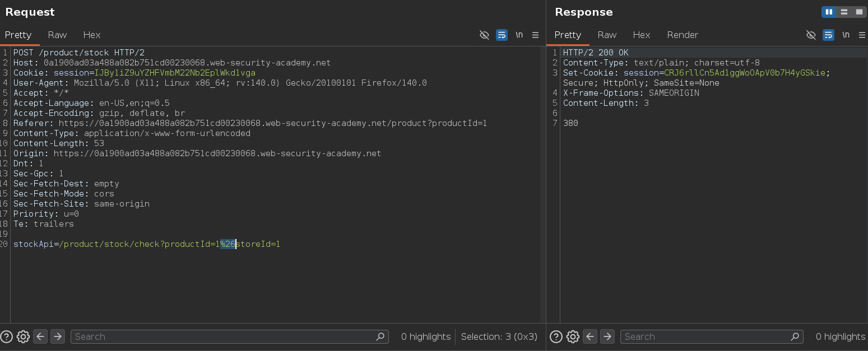Click Request search magnifier icon
Screen dimensions: 868x351
(x=380, y=336)
